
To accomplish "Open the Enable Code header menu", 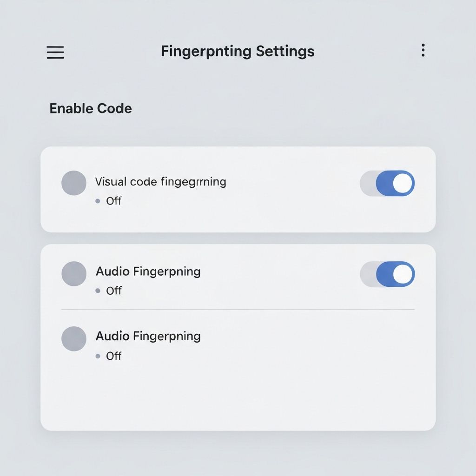I will coord(90,108).
